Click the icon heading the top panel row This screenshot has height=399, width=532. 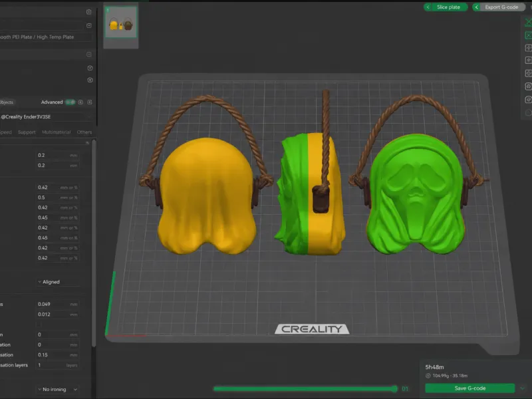[89, 12]
